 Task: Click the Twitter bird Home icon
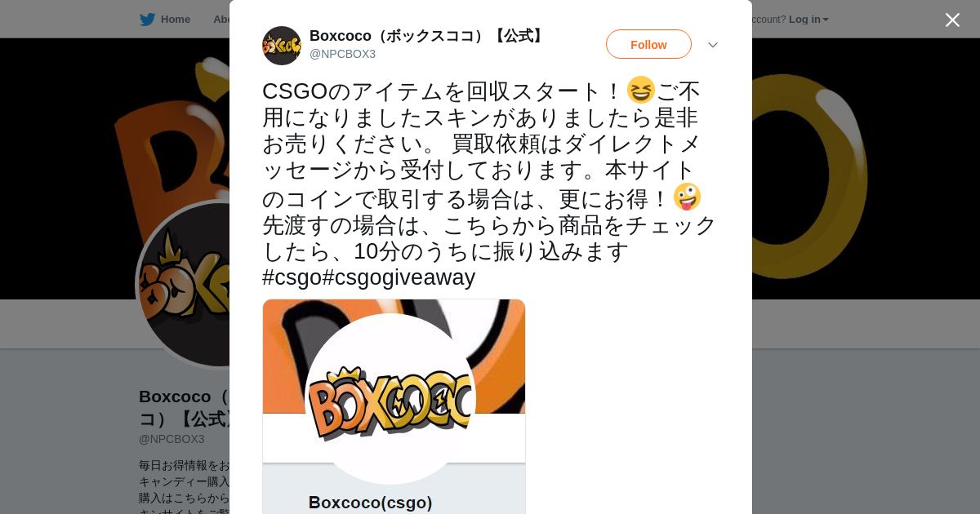point(147,20)
